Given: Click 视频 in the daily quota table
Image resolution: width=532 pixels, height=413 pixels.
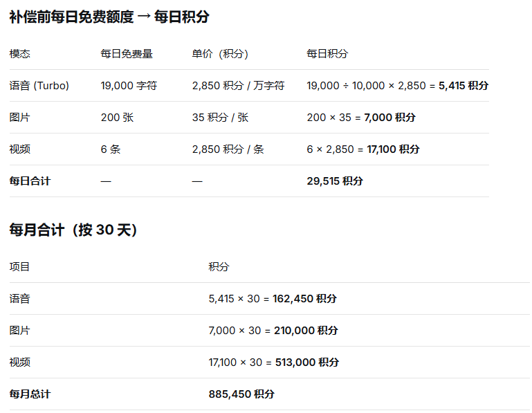Looking at the screenshot, I should tap(19, 149).
